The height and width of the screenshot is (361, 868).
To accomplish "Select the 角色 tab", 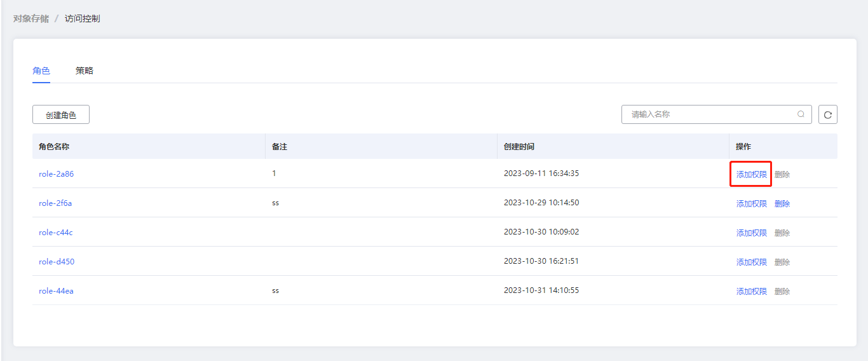I will click(x=41, y=71).
